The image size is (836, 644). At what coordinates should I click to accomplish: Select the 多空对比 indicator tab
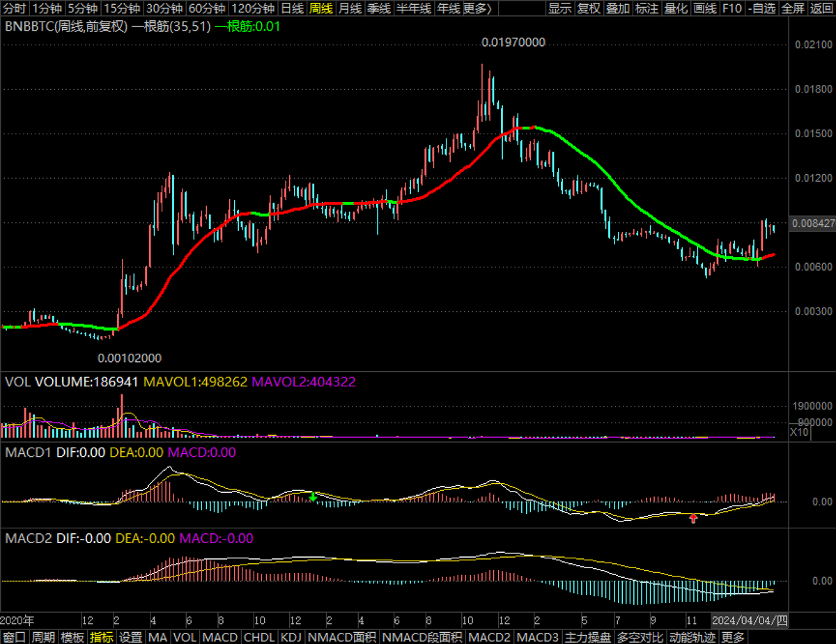[x=640, y=637]
